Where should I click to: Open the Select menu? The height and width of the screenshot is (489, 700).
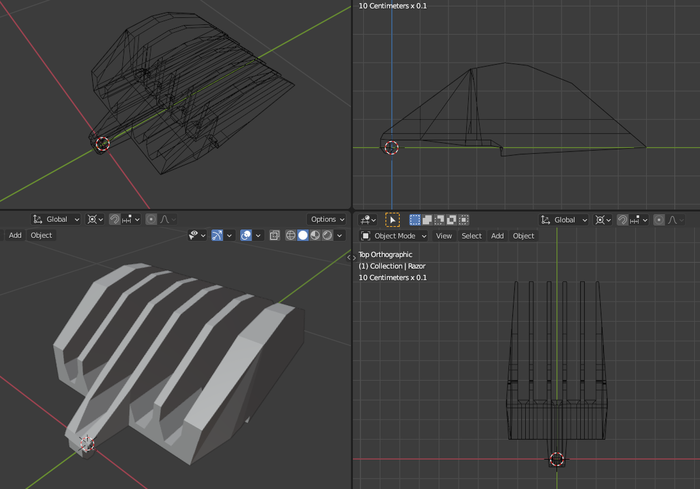pos(471,236)
